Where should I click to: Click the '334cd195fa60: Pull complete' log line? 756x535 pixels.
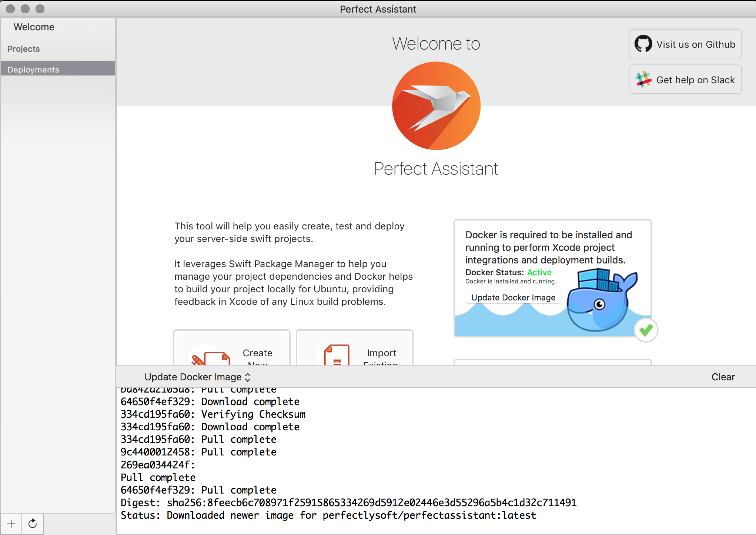coord(199,439)
